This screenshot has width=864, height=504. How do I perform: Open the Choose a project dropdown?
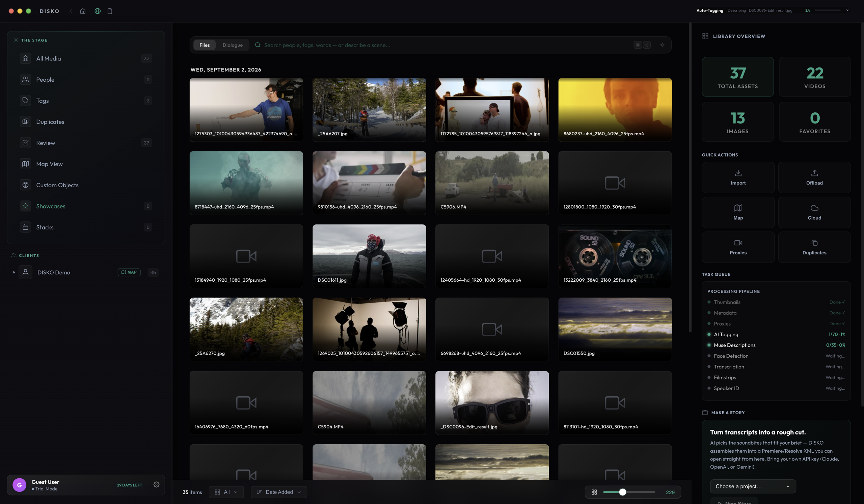753,486
